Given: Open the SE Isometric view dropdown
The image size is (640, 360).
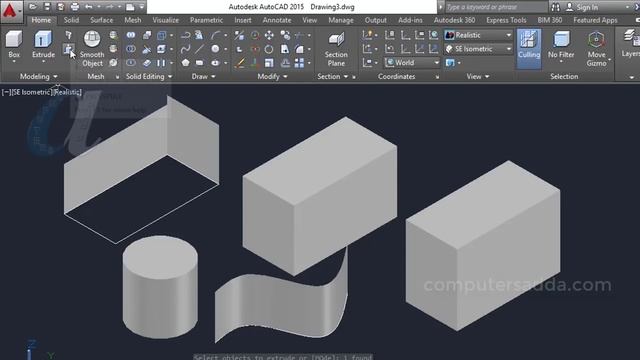Looking at the screenshot, I should pyautogui.click(x=478, y=49).
